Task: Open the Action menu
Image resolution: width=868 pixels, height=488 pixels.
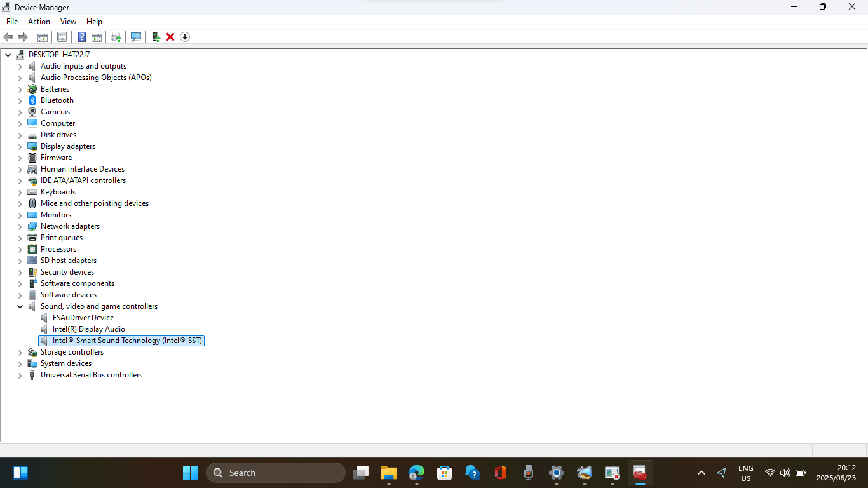Action: pos(39,21)
